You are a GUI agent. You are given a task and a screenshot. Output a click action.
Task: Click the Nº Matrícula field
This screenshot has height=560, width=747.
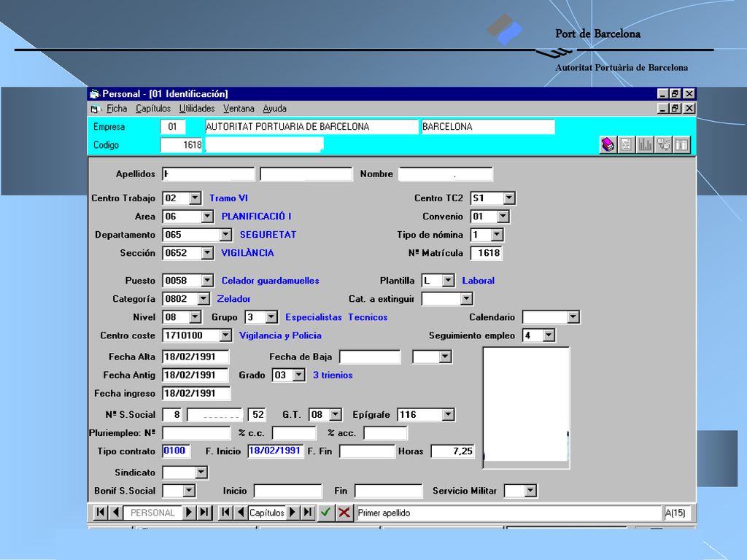coord(486,253)
